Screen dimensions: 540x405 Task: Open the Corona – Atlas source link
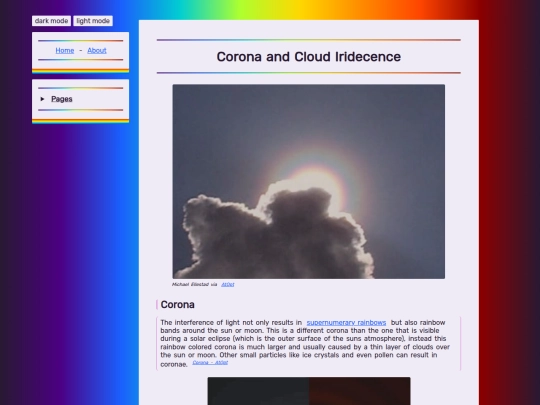210,362
